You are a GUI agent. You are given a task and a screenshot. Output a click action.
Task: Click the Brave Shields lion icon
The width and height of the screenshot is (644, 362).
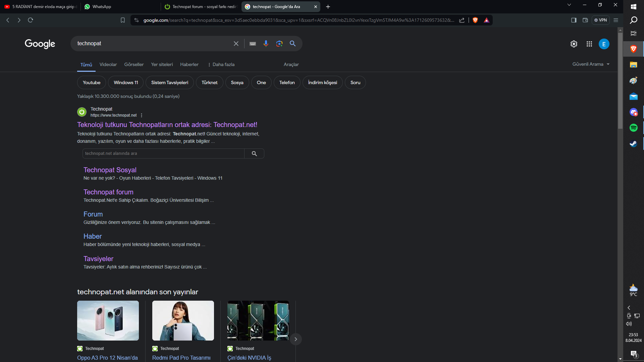pyautogui.click(x=475, y=20)
